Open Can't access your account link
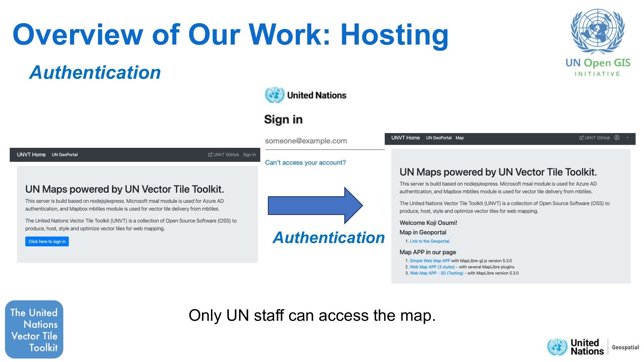 pos(305,163)
